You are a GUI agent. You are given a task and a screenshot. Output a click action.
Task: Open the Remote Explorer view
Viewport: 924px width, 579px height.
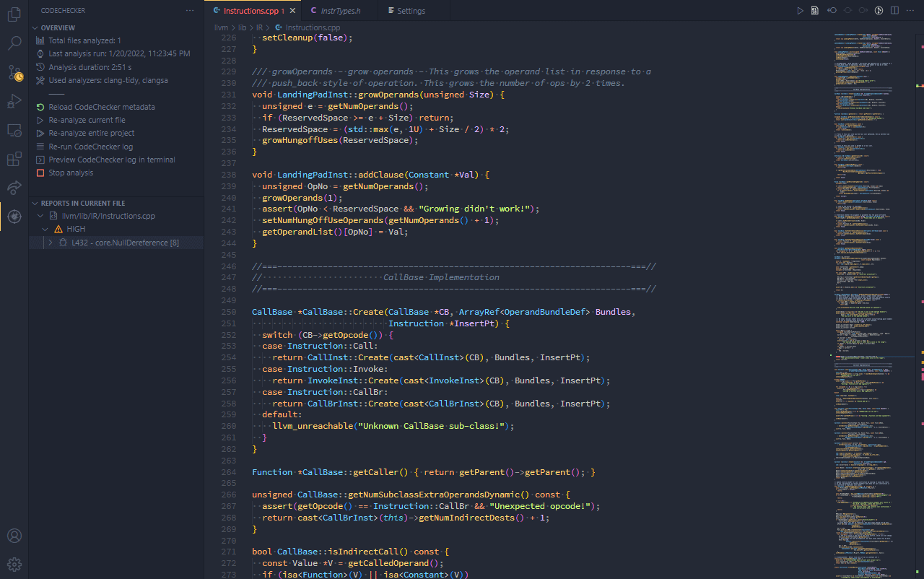pos(14,131)
